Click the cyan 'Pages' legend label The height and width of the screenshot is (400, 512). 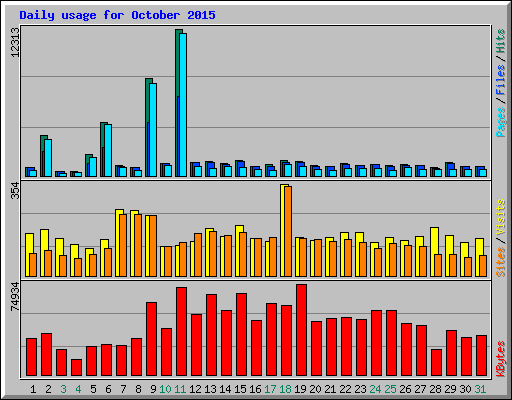point(500,122)
